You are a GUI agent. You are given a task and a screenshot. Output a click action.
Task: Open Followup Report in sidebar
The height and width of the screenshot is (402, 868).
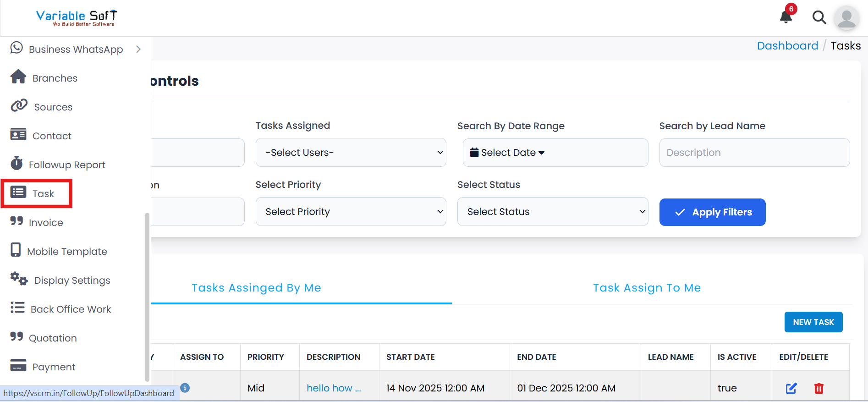tap(67, 165)
